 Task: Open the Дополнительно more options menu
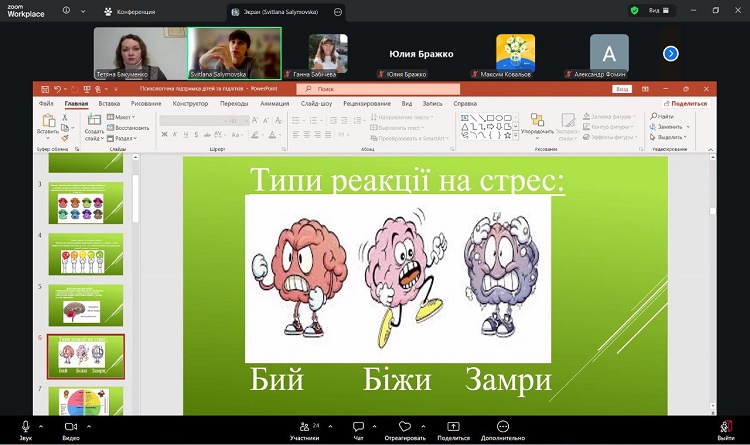(502, 426)
